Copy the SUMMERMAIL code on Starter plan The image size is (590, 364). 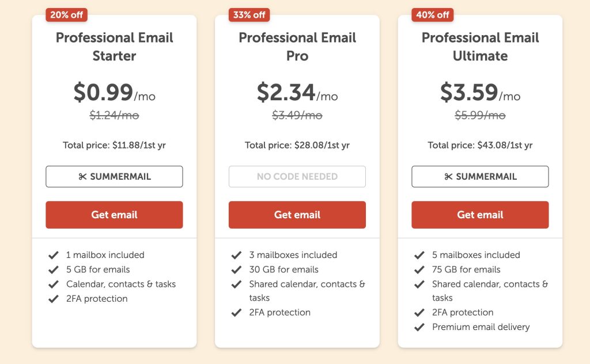click(x=114, y=177)
